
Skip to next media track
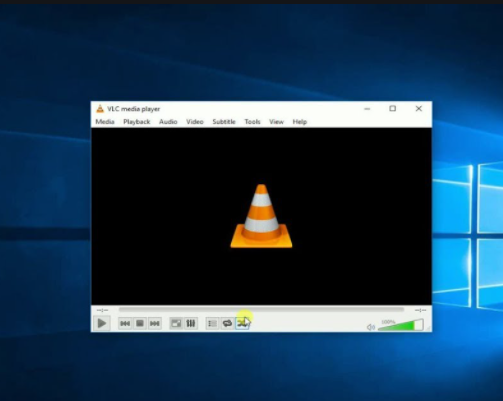coord(155,323)
